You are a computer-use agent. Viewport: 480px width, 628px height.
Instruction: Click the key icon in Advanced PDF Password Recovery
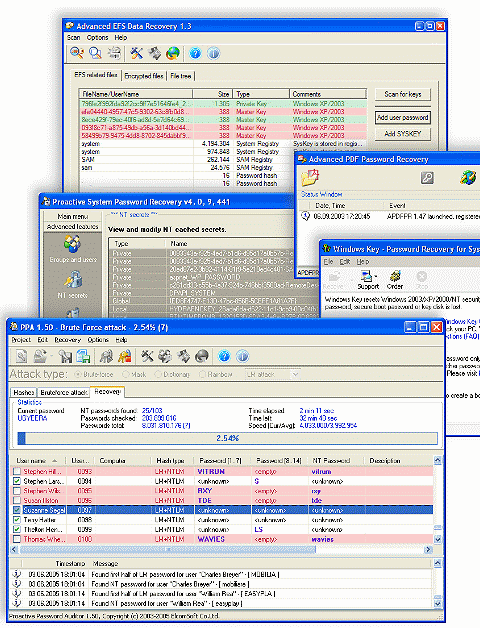427,177
